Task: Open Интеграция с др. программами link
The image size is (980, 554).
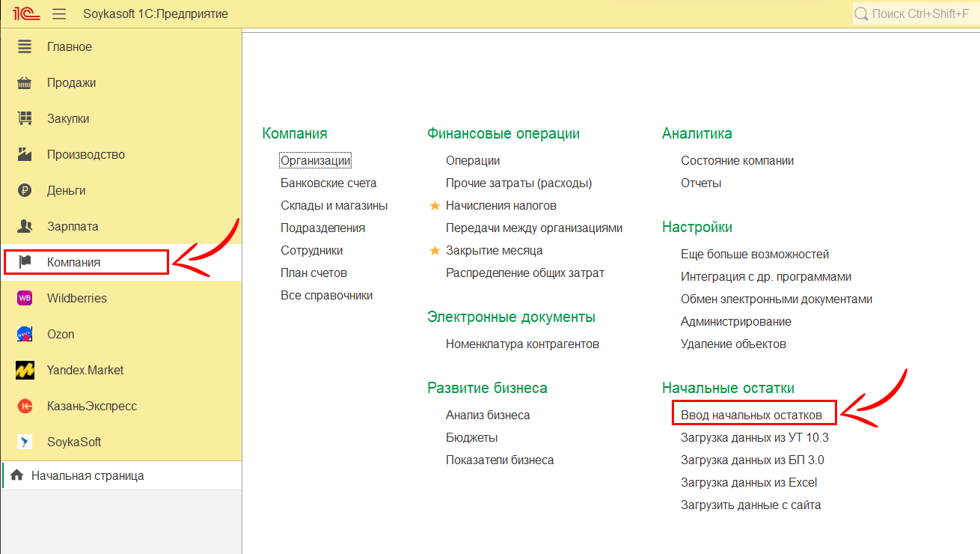Action: [766, 276]
